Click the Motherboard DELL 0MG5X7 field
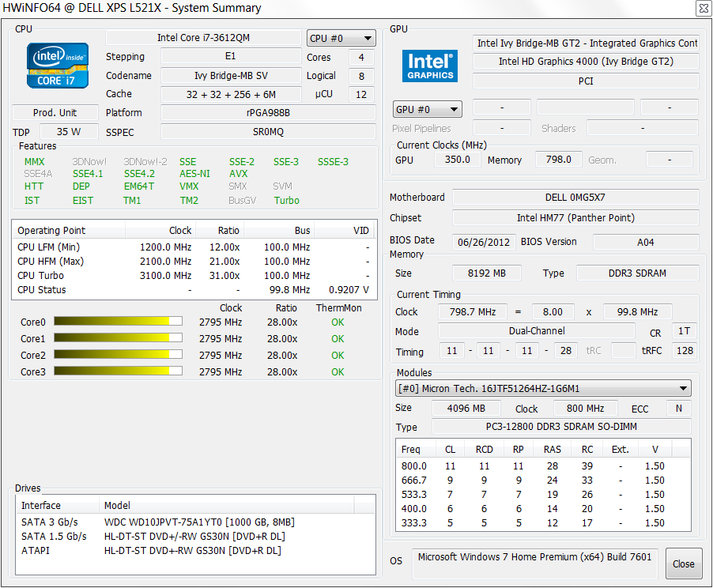The width and height of the screenshot is (713, 588). 575,198
